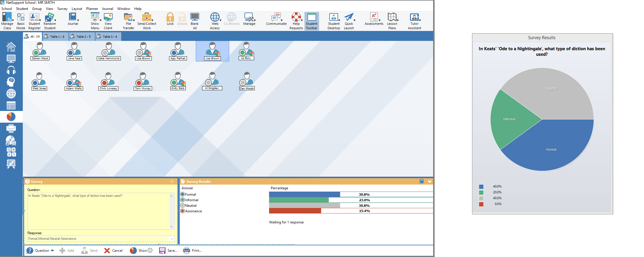Open the Help Requests lifebuoy icon
Image resolution: width=644 pixels, height=257 pixels.
coord(296,18)
